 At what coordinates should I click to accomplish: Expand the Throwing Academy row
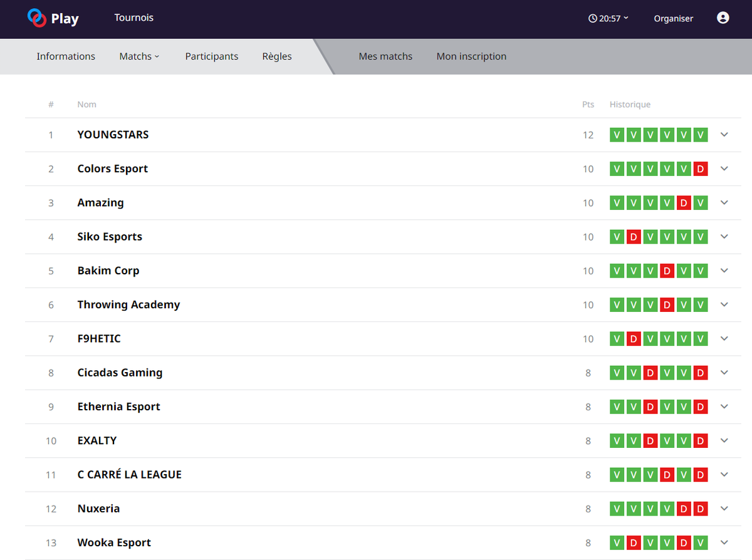[724, 304]
